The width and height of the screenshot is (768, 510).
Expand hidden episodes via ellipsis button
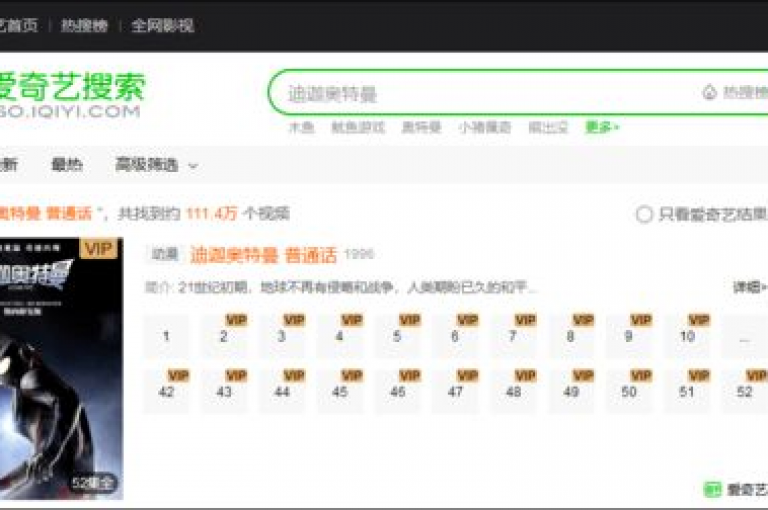[745, 336]
